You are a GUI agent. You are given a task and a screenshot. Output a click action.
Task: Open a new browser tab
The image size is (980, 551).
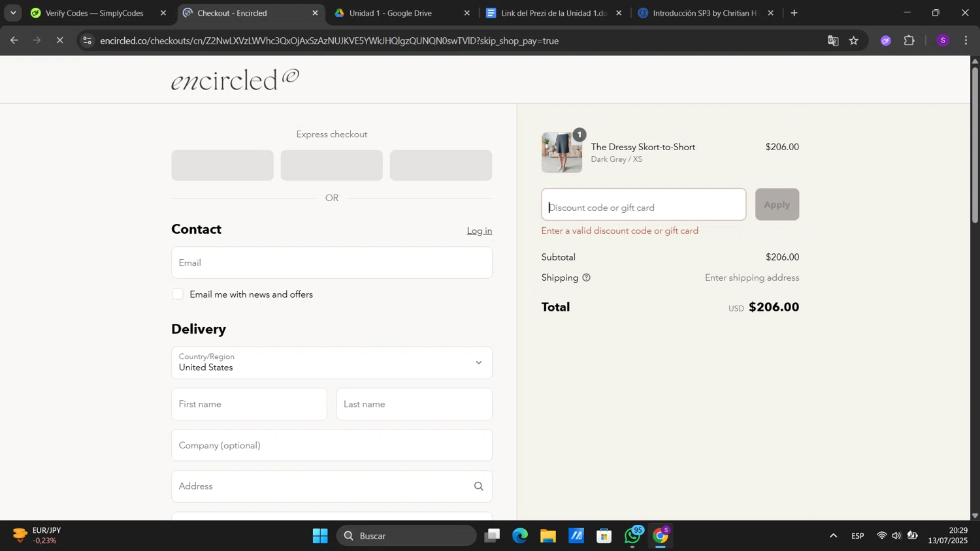click(x=794, y=13)
